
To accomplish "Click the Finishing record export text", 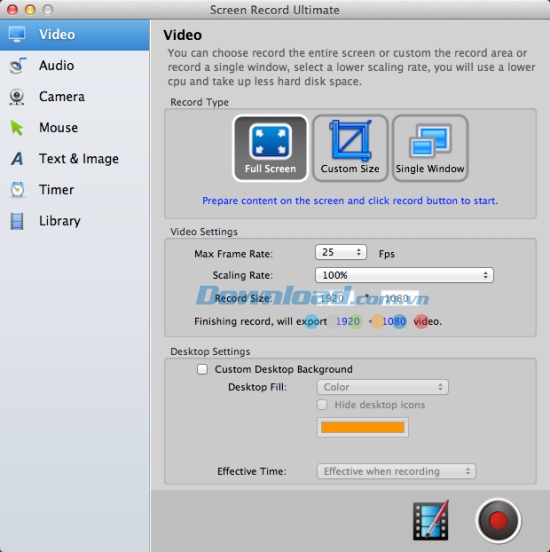I will point(318,321).
